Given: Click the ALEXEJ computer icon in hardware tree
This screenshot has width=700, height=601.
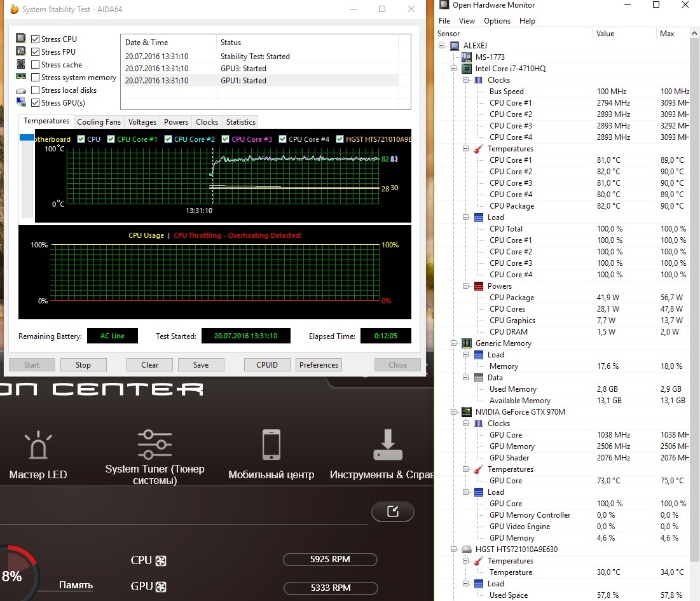Looking at the screenshot, I should [x=455, y=46].
